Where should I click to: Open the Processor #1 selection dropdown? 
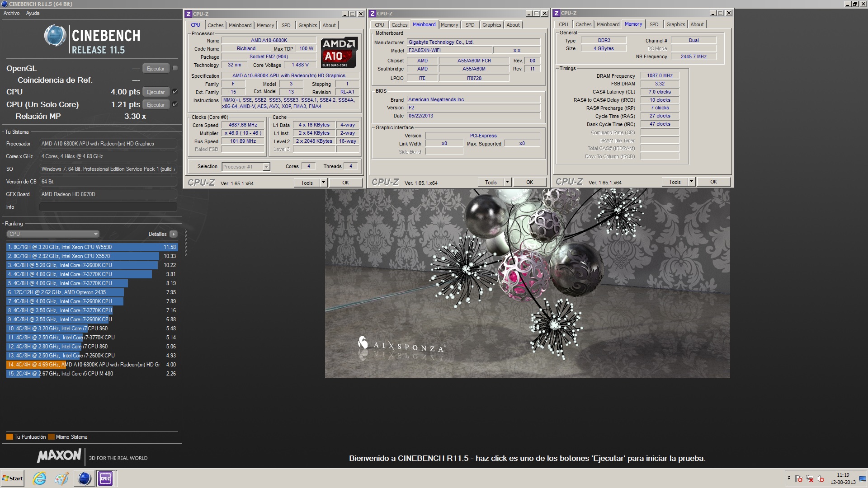point(246,167)
